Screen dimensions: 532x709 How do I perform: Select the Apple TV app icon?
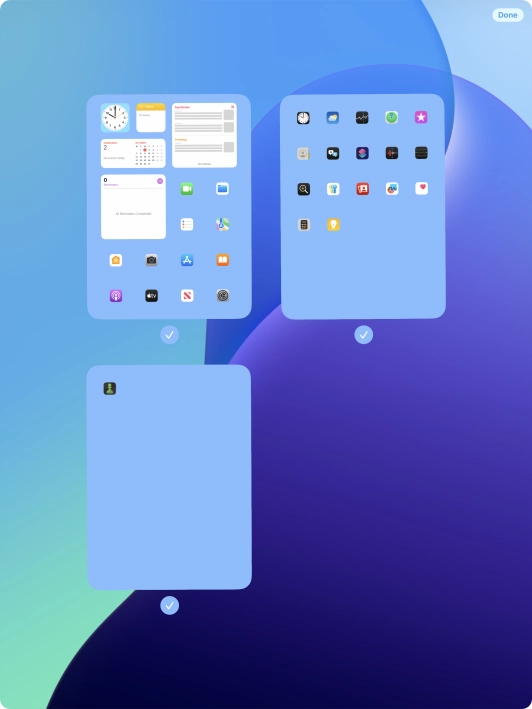151,296
